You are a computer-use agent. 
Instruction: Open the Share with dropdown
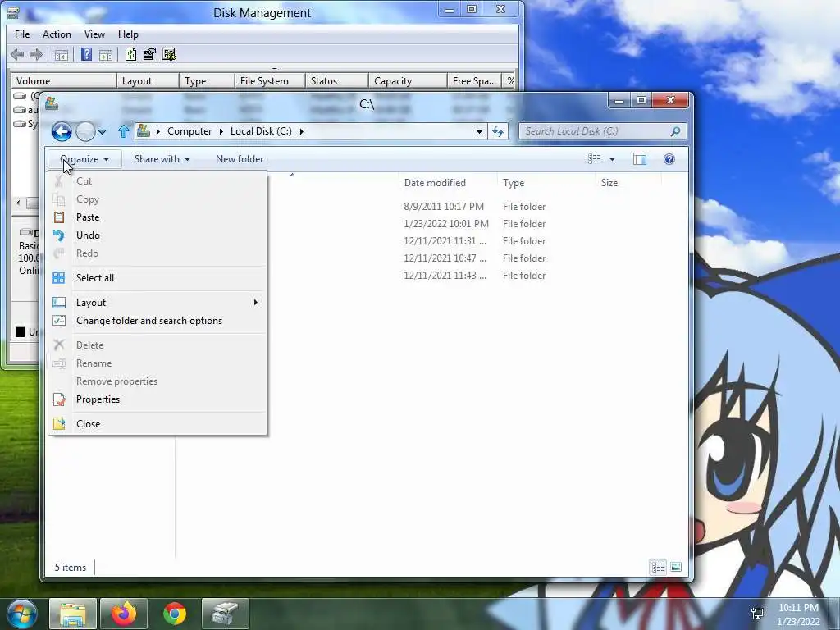pyautogui.click(x=162, y=159)
